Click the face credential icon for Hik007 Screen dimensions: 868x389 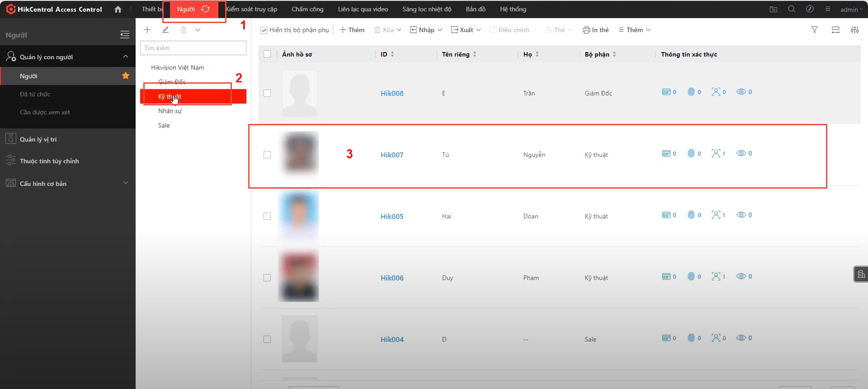716,153
